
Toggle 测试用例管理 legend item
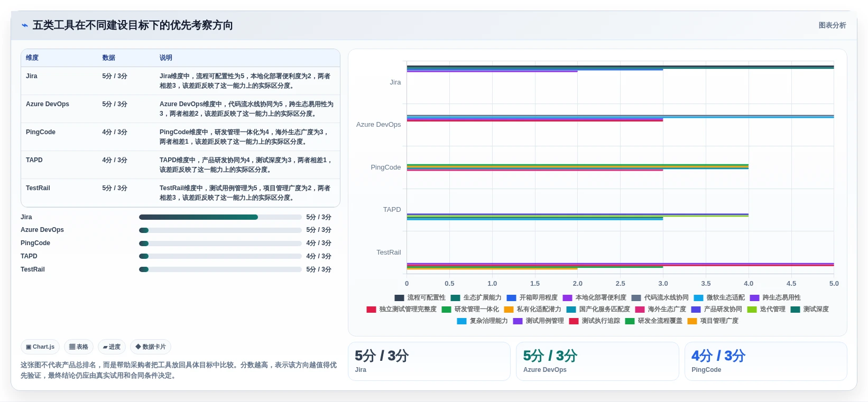(538, 321)
